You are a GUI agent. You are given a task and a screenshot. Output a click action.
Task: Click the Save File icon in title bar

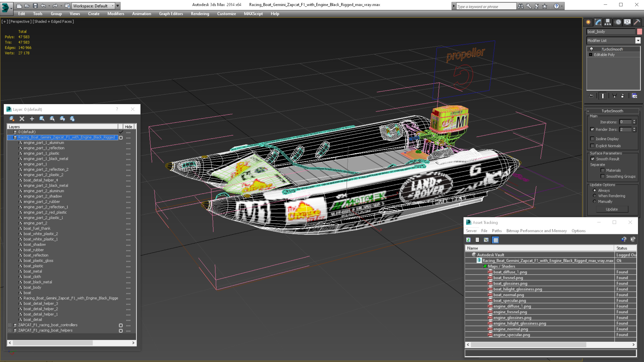pos(35,6)
